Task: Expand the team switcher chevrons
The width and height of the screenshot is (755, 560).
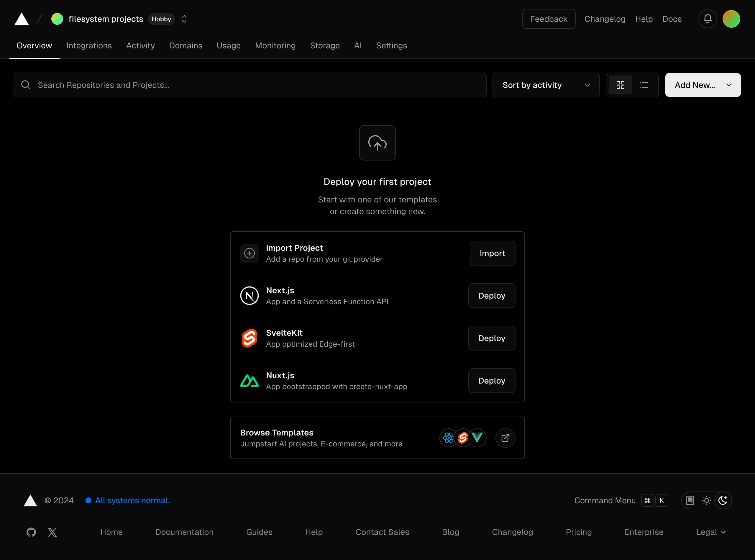Action: (x=184, y=19)
